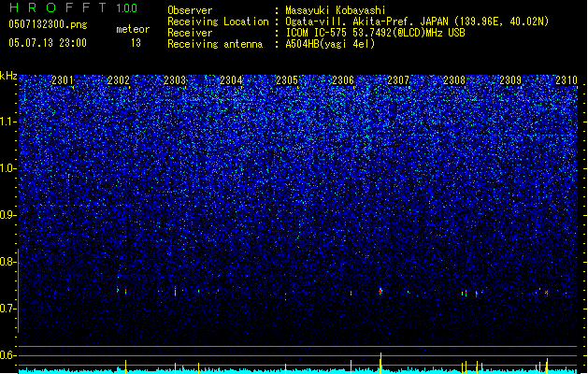The width and height of the screenshot is (588, 374).
Task: Click the 1.0 kHz frequency label
Action: (x=8, y=168)
